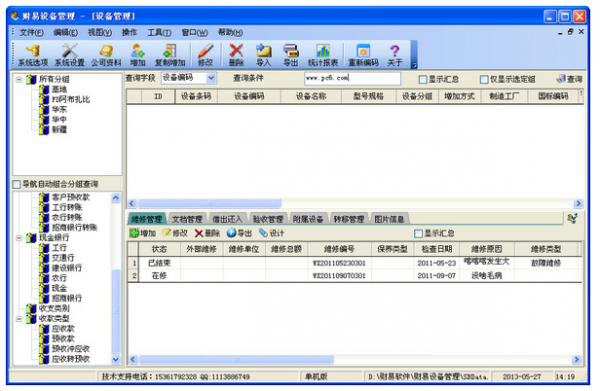Click the 检查日期 column header

click(x=437, y=249)
